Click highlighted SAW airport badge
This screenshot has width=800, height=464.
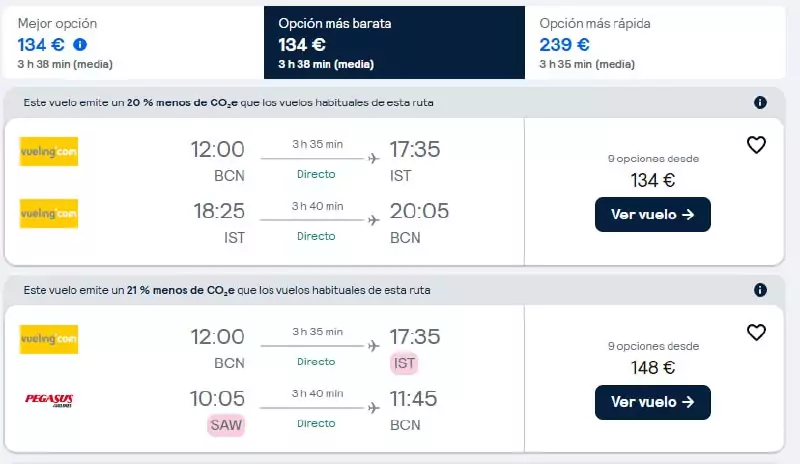[226, 425]
